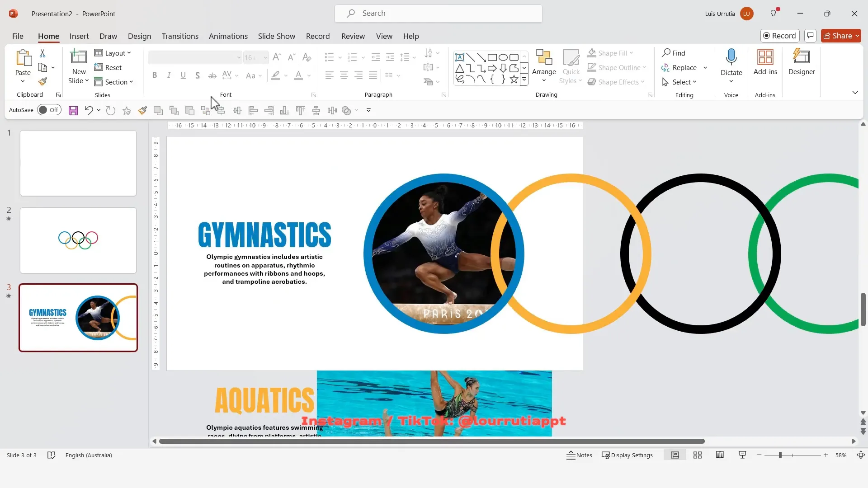Image resolution: width=868 pixels, height=488 pixels.
Task: Toggle Bold formatting
Action: tap(155, 75)
